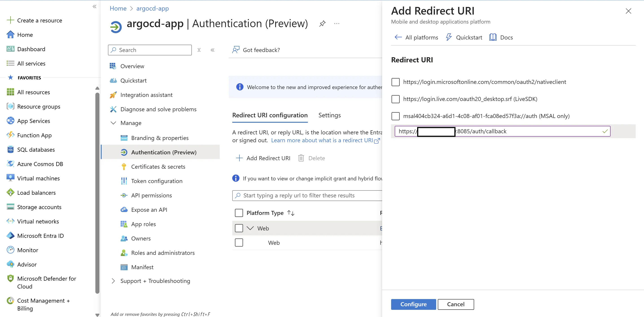Screen dimensions: 644x317
Task: Open the Microsoft Defender for Cloud shield icon
Action: (10, 278)
